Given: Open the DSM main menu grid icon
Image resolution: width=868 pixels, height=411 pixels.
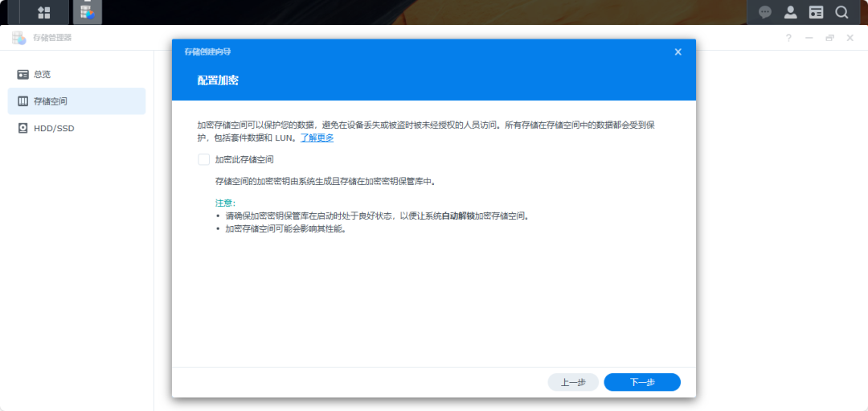Looking at the screenshot, I should (x=44, y=12).
